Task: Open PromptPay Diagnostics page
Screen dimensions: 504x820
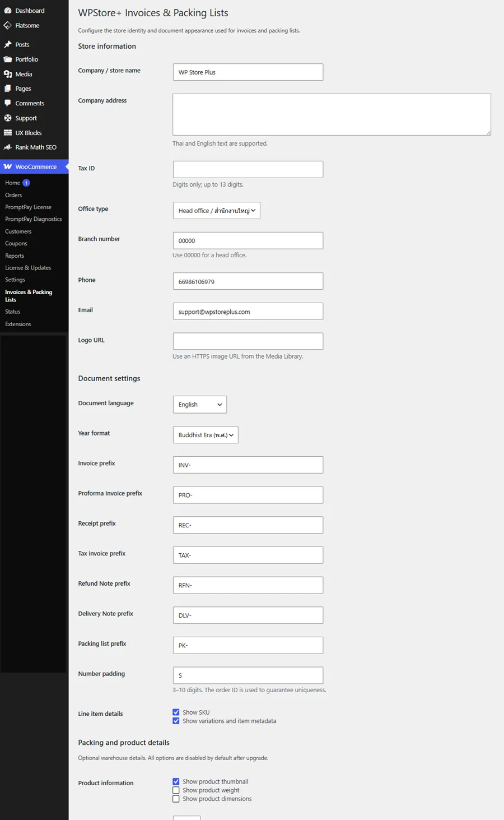Action: coord(34,219)
